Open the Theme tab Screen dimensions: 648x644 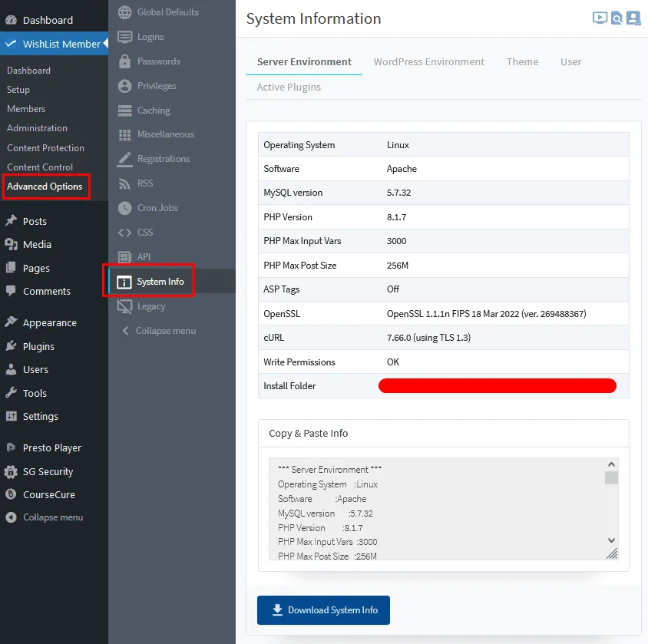pos(522,61)
